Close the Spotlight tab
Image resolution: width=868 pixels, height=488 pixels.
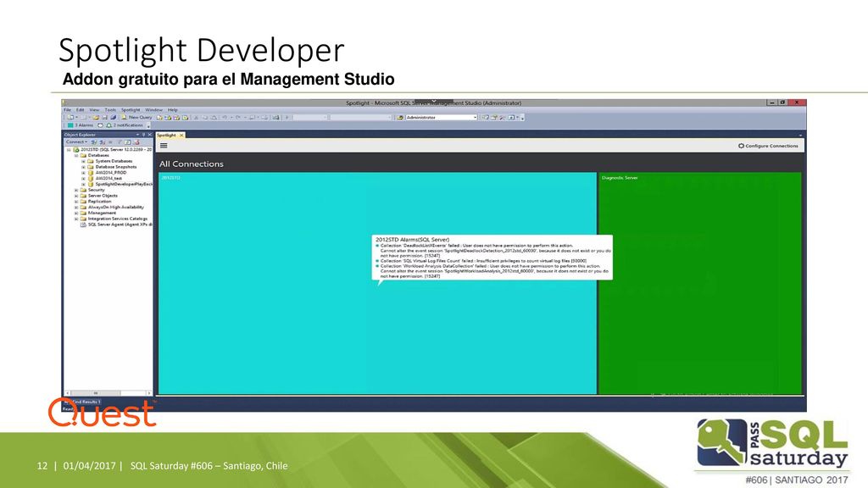coord(181,135)
